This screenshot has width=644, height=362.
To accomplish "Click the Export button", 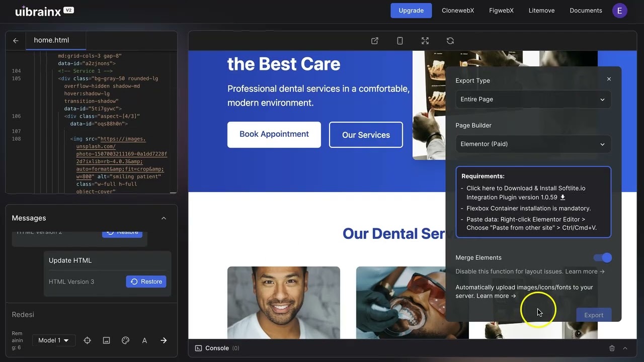I will click(x=594, y=315).
